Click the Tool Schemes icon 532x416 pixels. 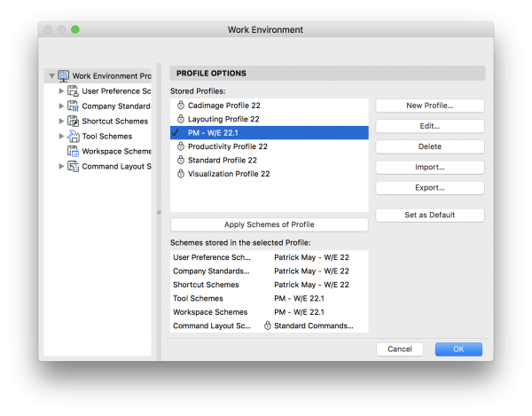click(74, 137)
